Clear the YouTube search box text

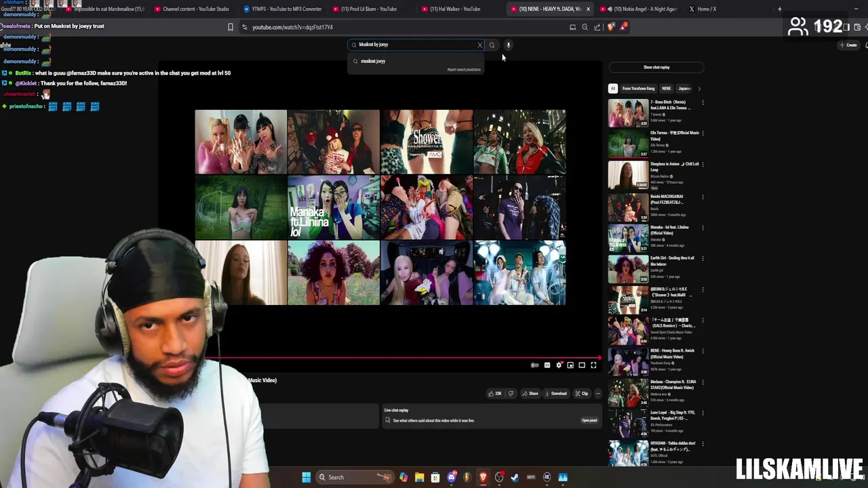479,45
